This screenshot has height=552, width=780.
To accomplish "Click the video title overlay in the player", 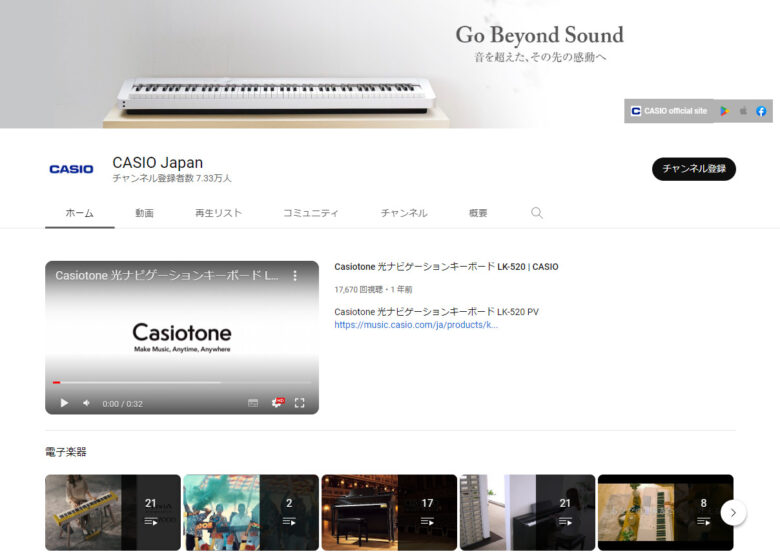I will (167, 276).
